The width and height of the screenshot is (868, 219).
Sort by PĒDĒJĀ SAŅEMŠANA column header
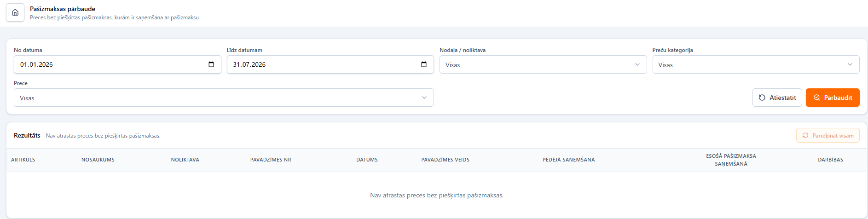click(x=568, y=160)
